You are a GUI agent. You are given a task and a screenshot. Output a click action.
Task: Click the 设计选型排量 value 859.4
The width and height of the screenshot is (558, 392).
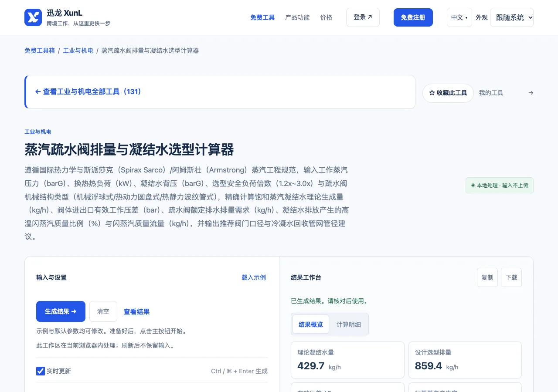(429, 366)
